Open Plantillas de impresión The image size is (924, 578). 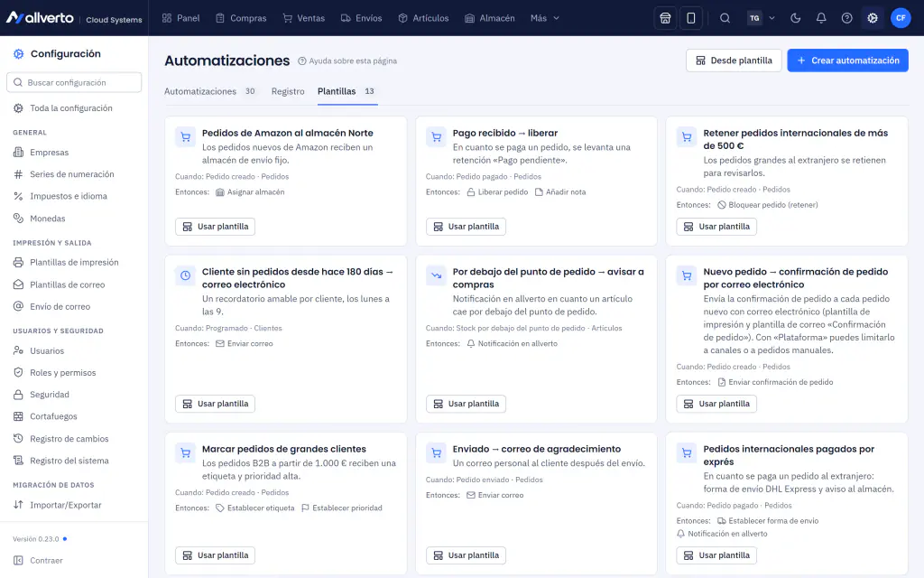pyautogui.click(x=74, y=263)
